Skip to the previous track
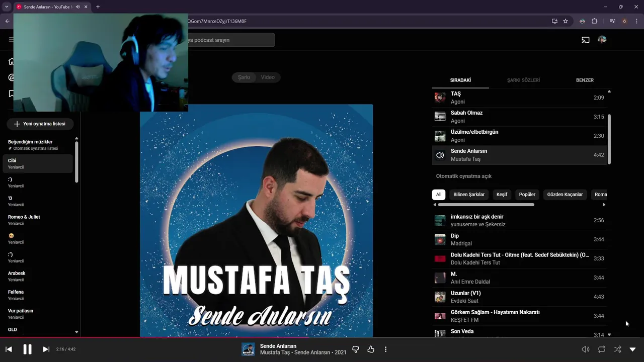Screen dimensions: 644x362 (x=9, y=349)
